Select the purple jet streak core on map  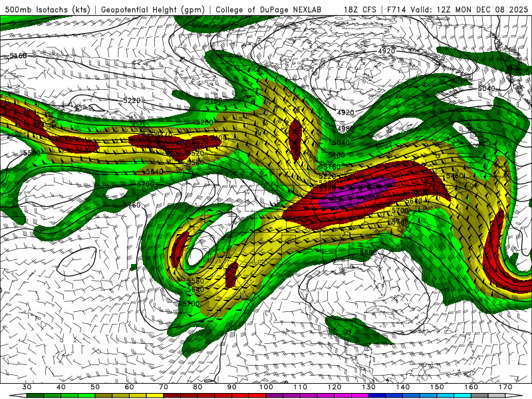coord(356,194)
